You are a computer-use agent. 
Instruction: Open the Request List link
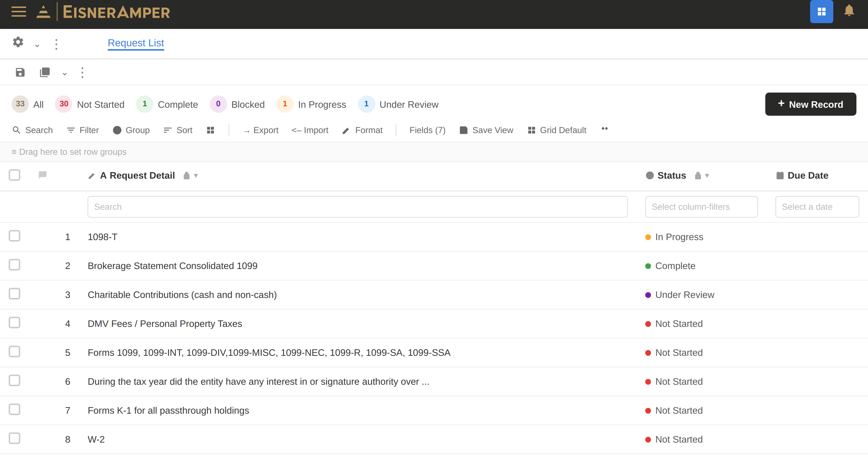[136, 43]
